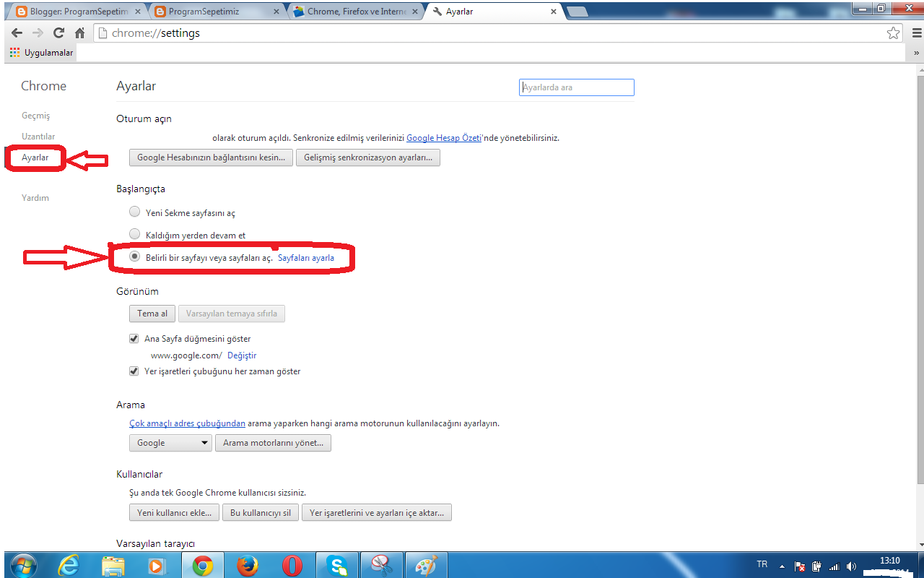Click the Değiştir link next to www.google.com/
Viewport: 924px width, 578px height.
pyautogui.click(x=242, y=355)
